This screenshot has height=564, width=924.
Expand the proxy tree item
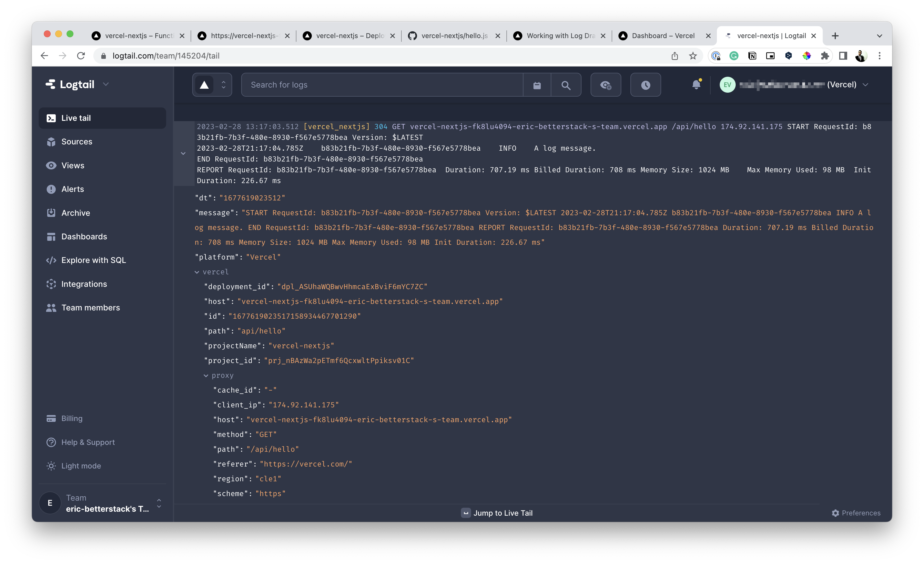(x=206, y=375)
